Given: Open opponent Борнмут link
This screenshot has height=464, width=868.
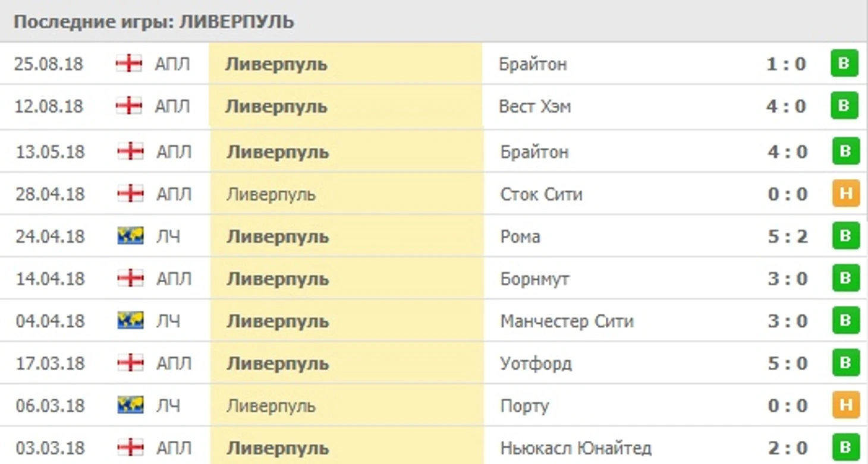Looking at the screenshot, I should [535, 279].
